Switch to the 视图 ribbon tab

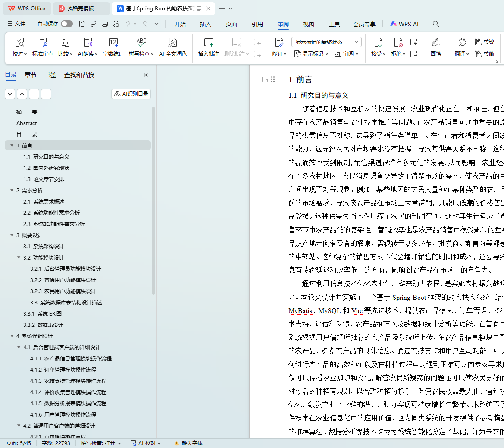coord(308,24)
